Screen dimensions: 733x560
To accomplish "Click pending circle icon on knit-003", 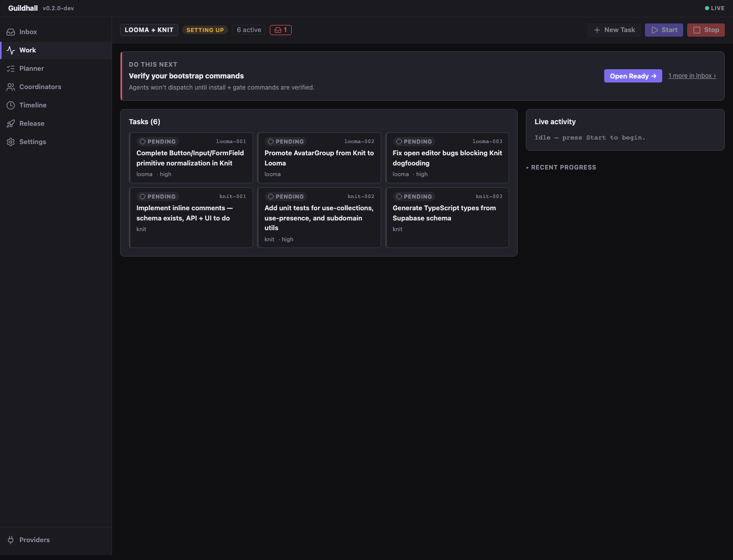I will (399, 197).
